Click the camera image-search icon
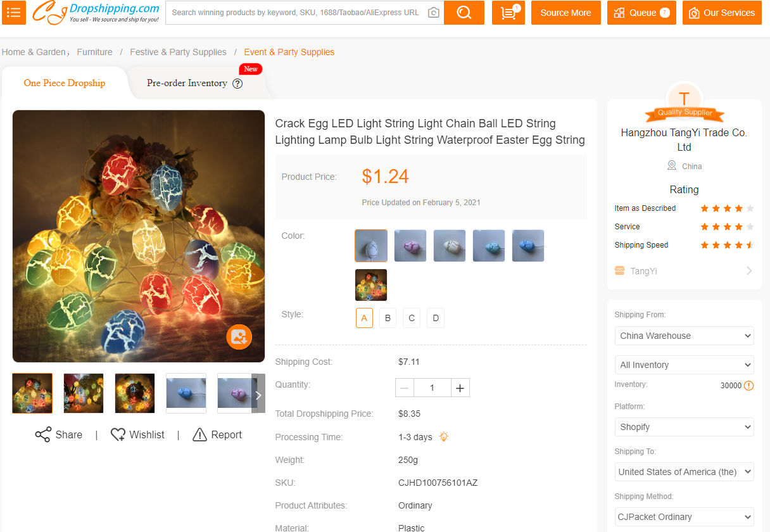The height and width of the screenshot is (532, 770). point(433,13)
